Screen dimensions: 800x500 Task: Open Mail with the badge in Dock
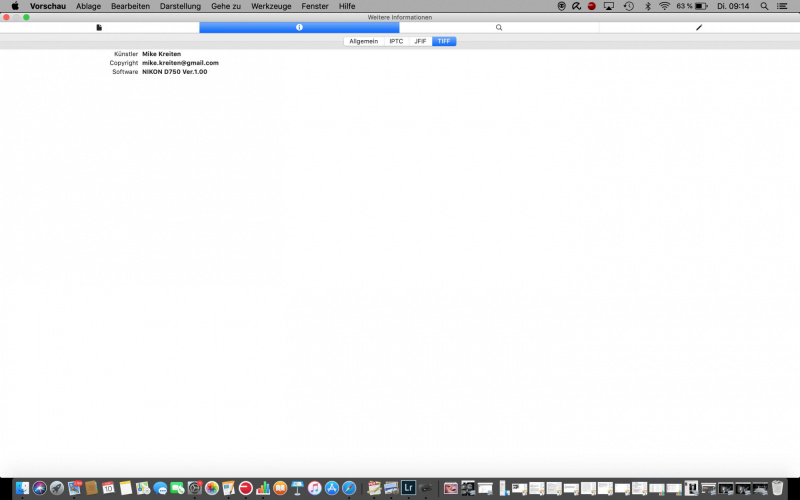74,488
